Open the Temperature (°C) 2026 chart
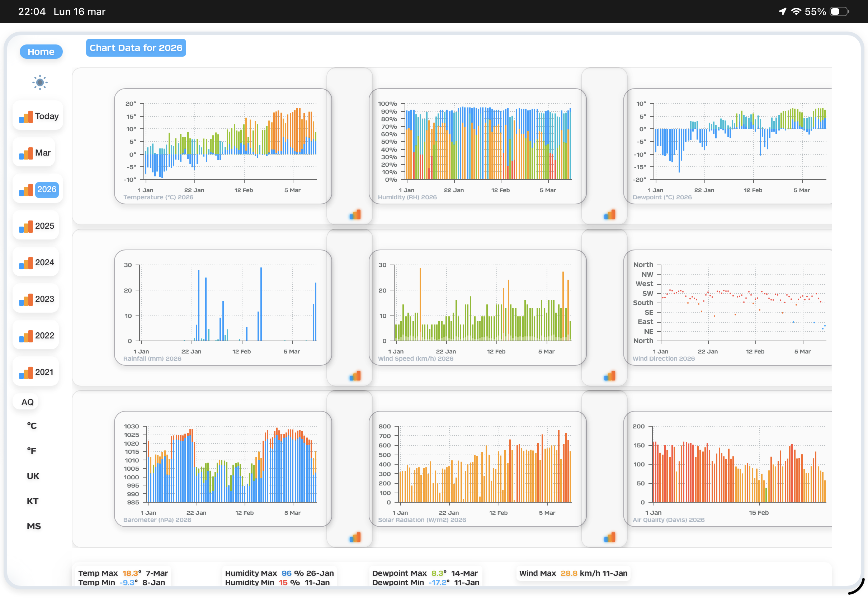Viewport: 868px width, 598px height. pyautogui.click(x=223, y=146)
